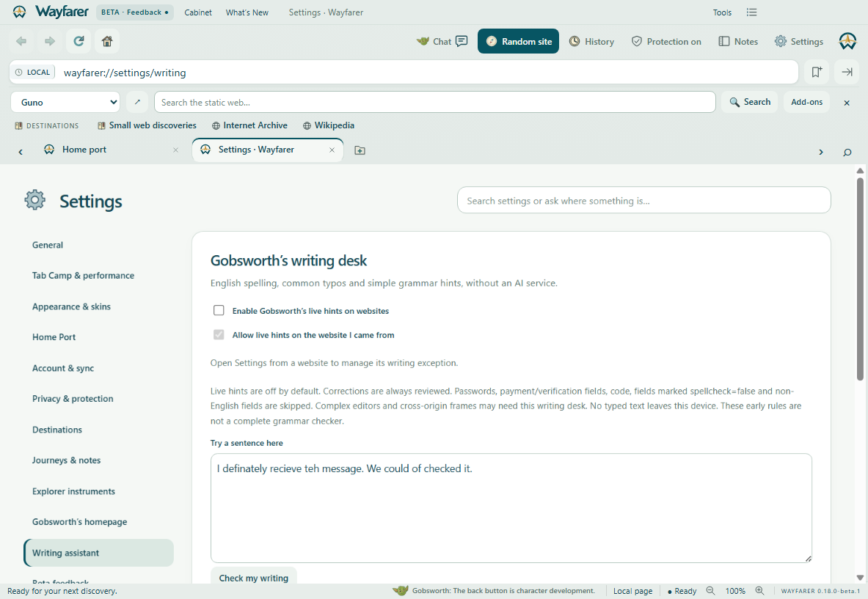Click the Check my writing button
Viewport: 868px width, 599px height.
(x=254, y=577)
